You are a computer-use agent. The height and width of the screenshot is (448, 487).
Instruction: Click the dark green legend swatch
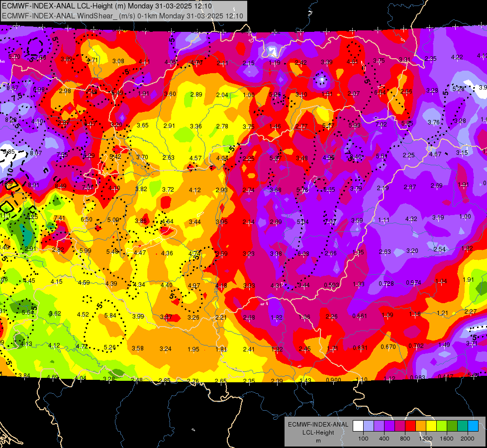pos(452,426)
